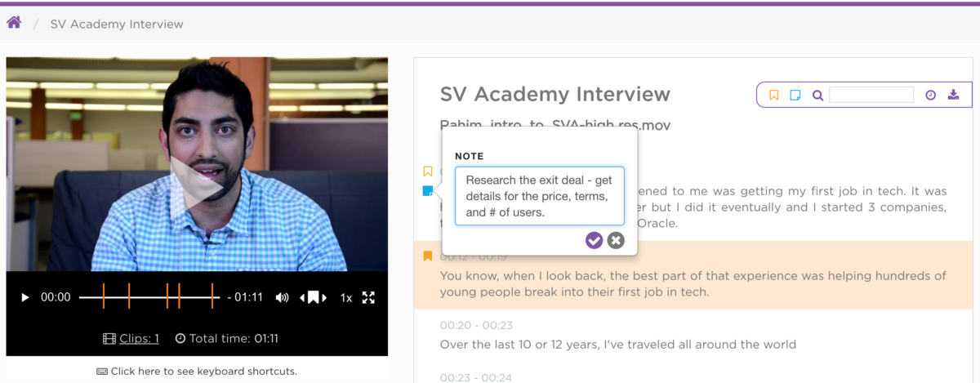Screen dimensions: 980x383
Task: Click the SV Academy Interview title heading
Action: (x=555, y=94)
